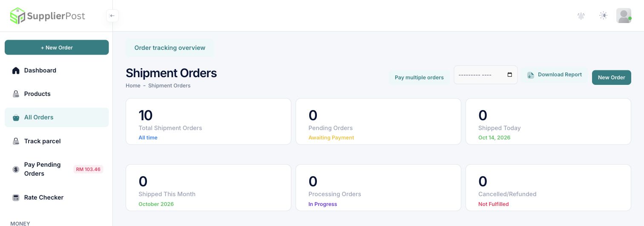
Task: Click the Products lock icon
Action: click(x=16, y=94)
